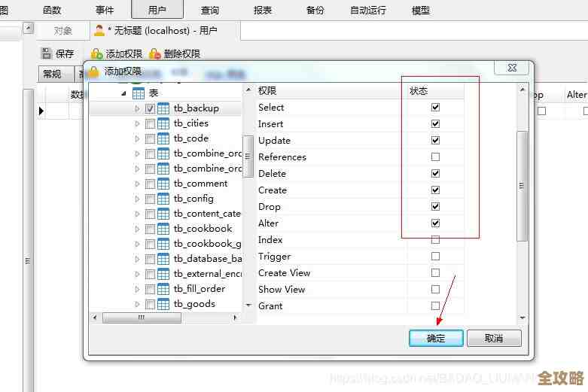The image size is (588, 392).
Task: Click the table icon beside tb_cookbook
Action: 163,229
